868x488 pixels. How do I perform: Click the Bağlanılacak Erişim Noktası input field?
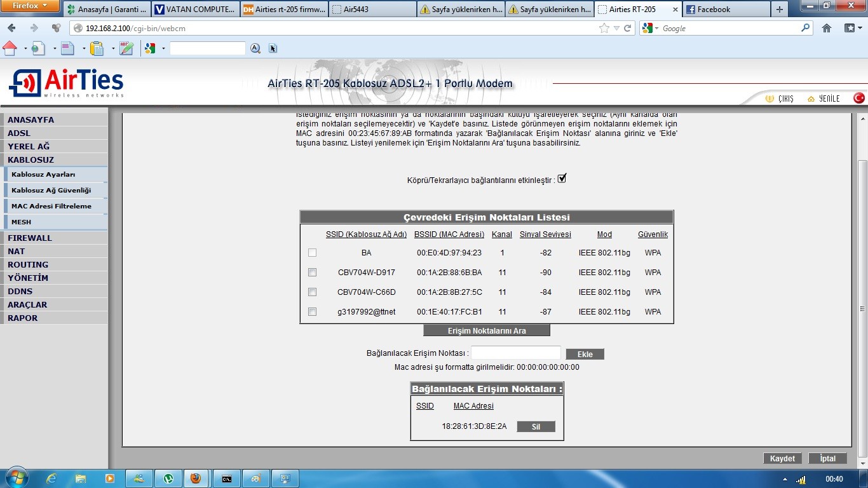(x=516, y=353)
